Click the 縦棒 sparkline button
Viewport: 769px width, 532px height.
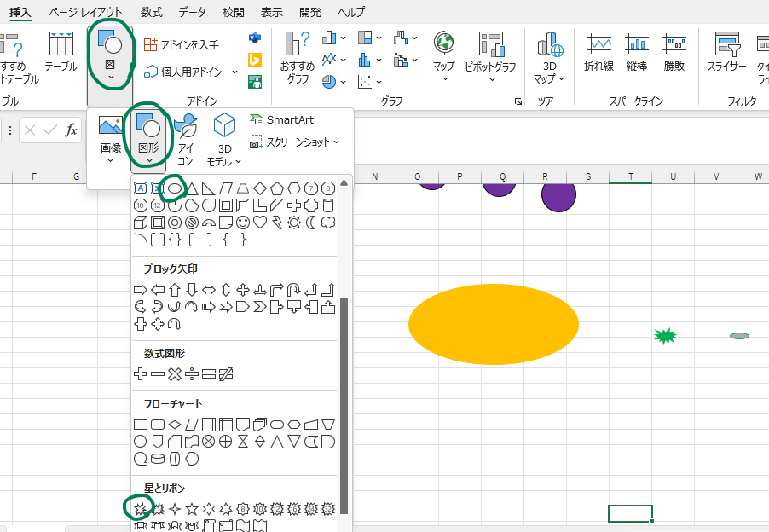pos(637,53)
